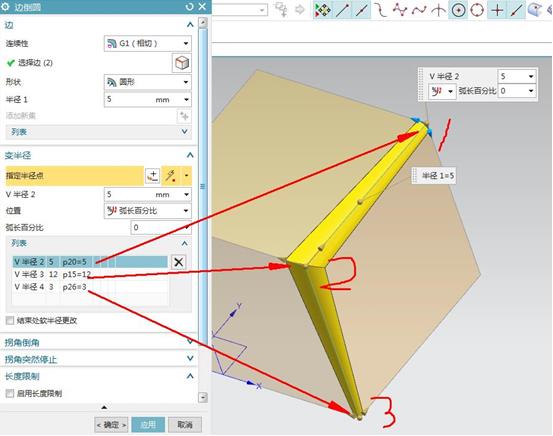Click the Cancel button

(185, 425)
